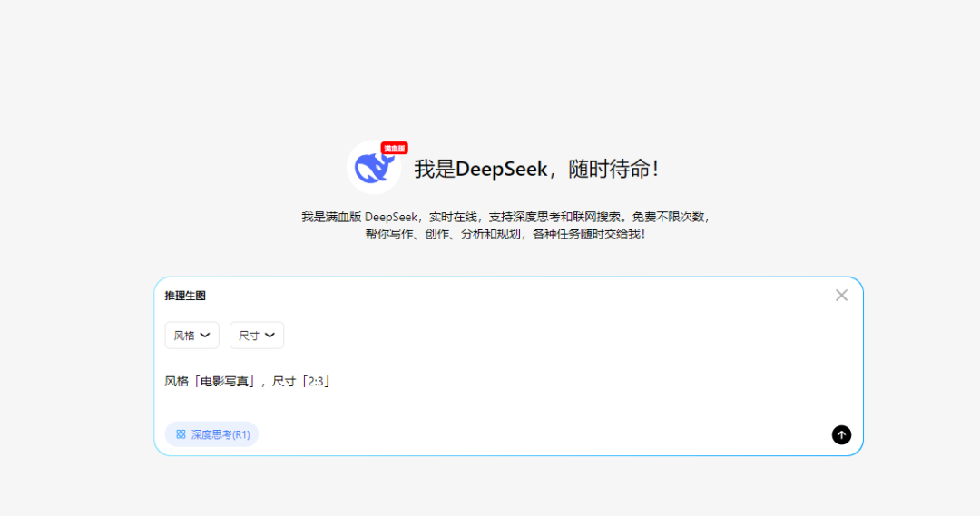Viewport: 980px width, 516px height.
Task: Click the line 帮你写作、创作、分析和规划
Action: pos(505,234)
